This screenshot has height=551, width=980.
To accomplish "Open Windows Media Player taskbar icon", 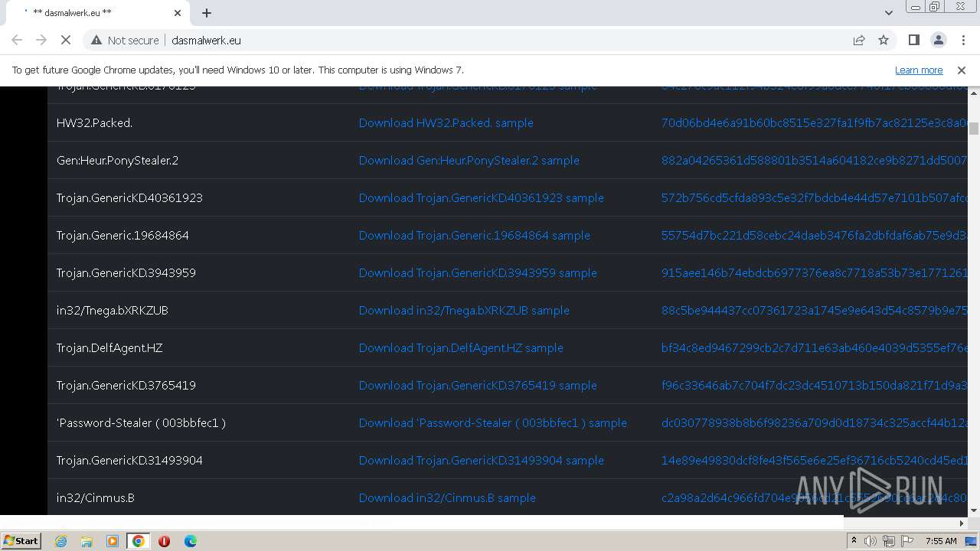I will pos(113,541).
